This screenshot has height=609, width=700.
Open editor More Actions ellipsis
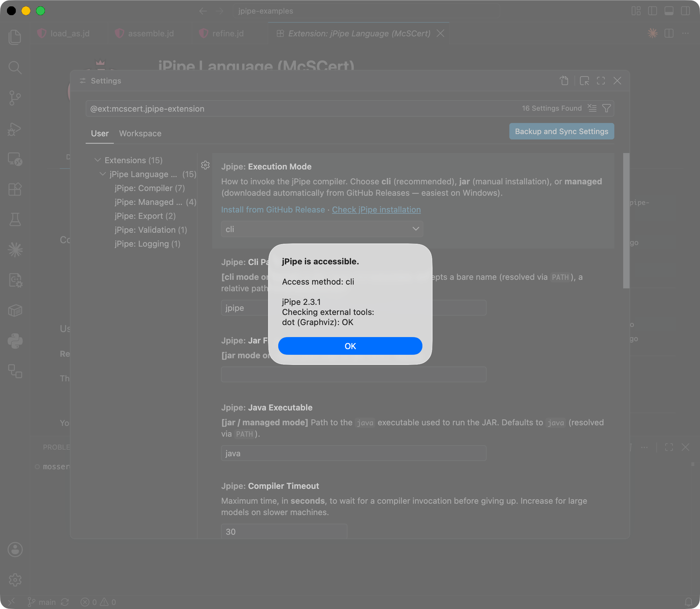point(685,33)
